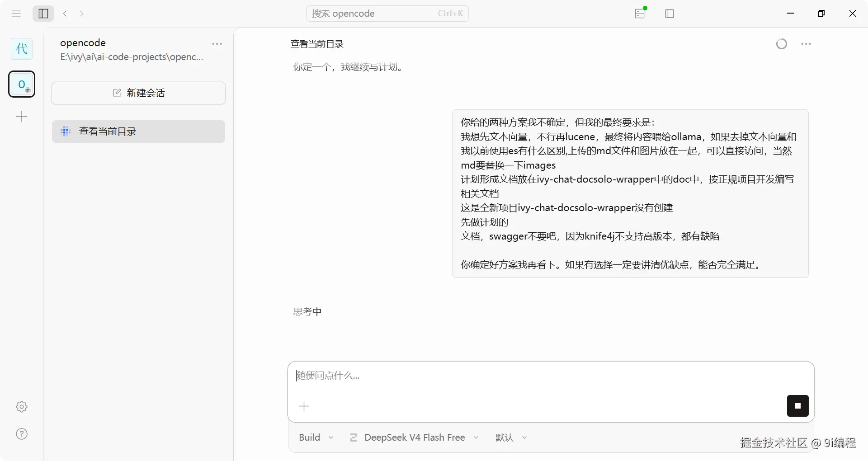Click the 思考中 status text

(307, 311)
